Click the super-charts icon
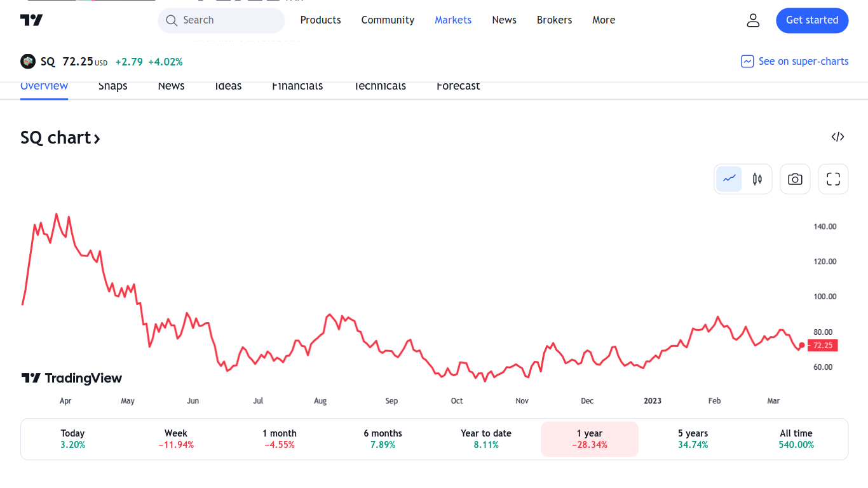The image size is (868, 488). [747, 62]
